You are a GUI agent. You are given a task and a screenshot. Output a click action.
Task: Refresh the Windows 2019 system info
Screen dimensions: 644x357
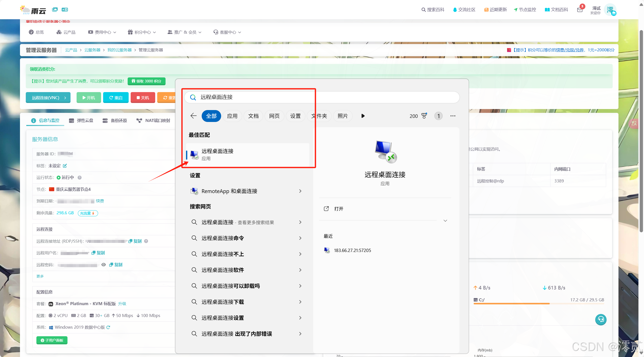(109, 327)
